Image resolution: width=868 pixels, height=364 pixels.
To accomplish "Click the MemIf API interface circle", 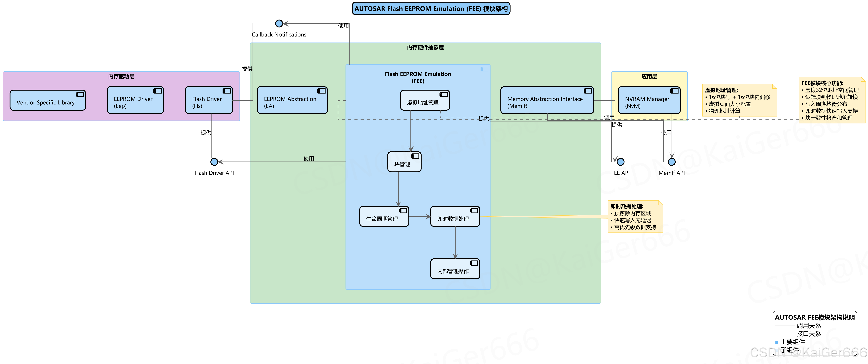I will click(x=672, y=162).
